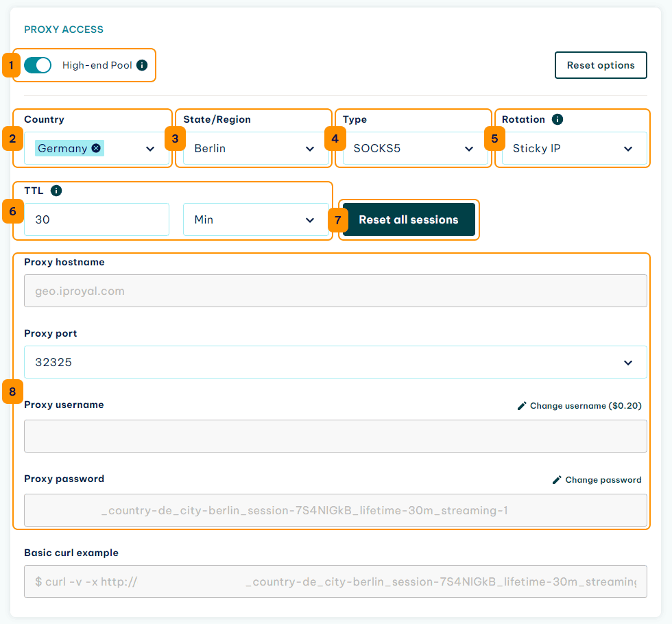Click the High-end Pool info icon
The width and height of the screenshot is (672, 624).
pos(142,65)
